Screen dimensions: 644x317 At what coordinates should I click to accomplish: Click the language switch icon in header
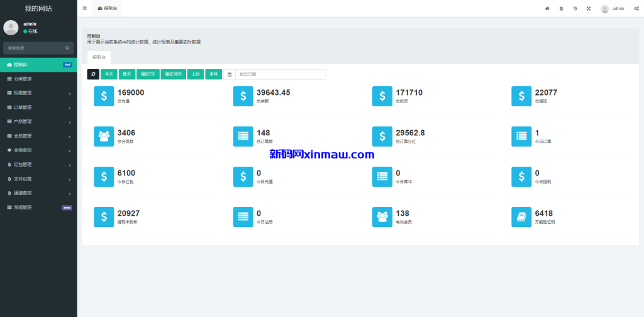[575, 9]
